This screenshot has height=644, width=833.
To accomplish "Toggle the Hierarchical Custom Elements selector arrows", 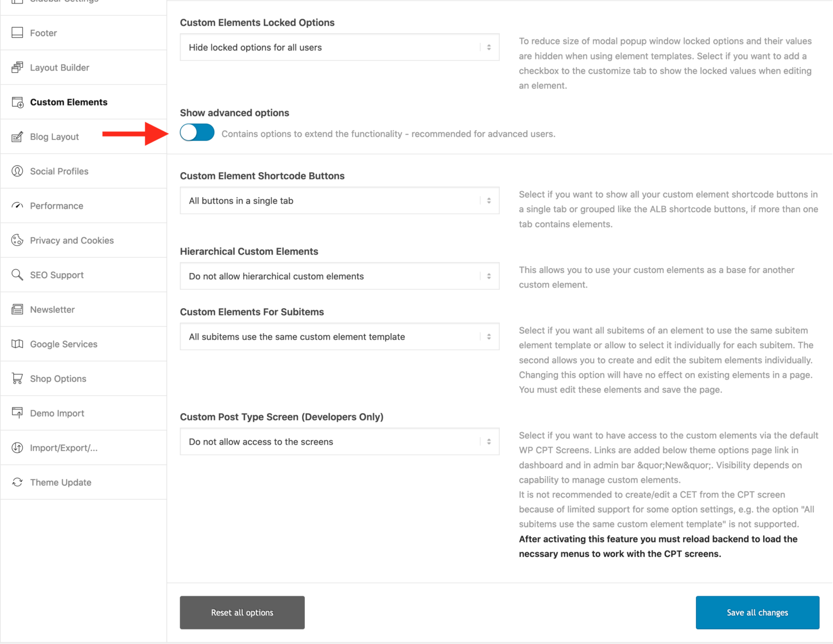I will tap(488, 276).
